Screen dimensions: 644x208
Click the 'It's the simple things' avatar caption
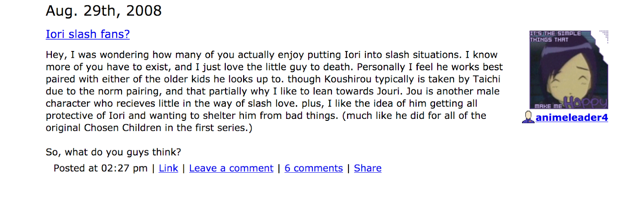(x=555, y=37)
